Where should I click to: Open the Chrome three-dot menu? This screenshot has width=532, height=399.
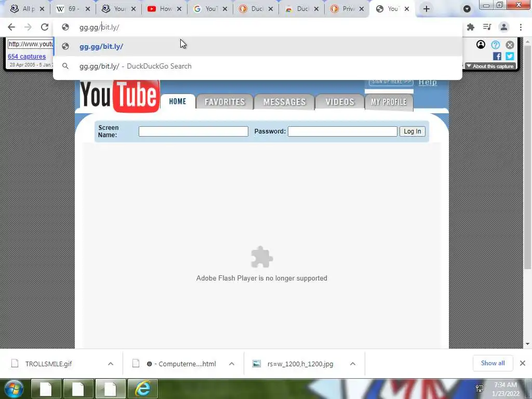[521, 27]
